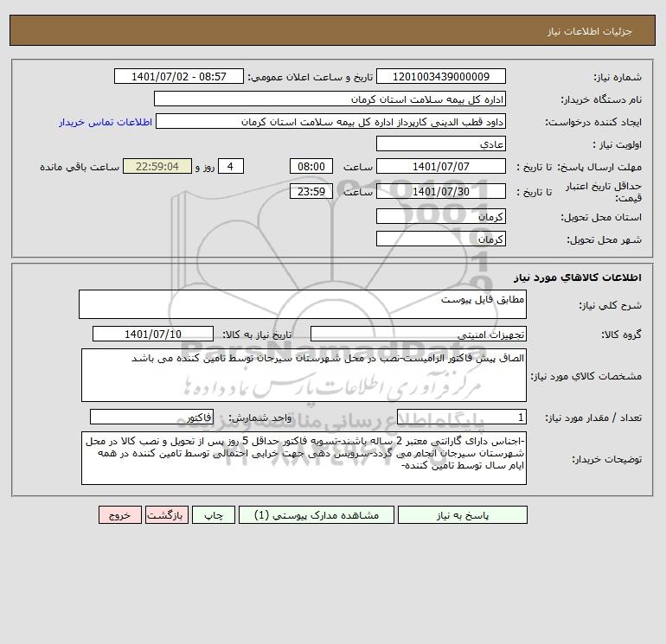Select the شماره نیاز field 1201003439000009
Viewport: 666px width, 644px height.
point(441,76)
